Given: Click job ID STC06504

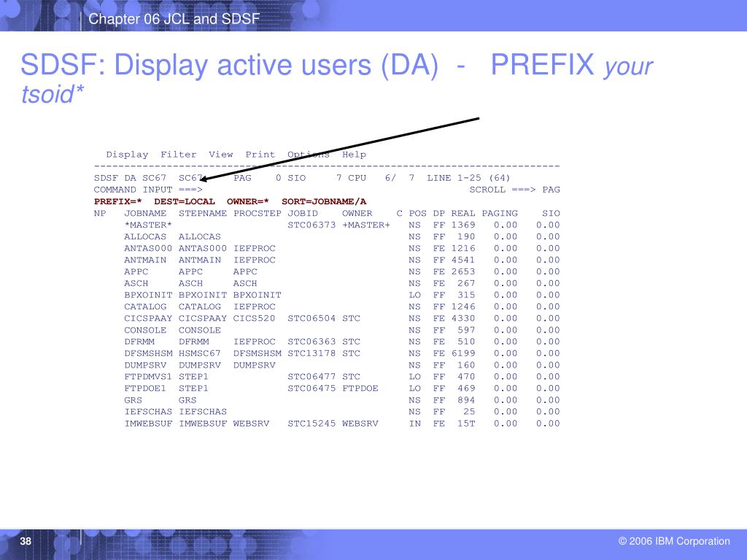Looking at the screenshot, I should click(311, 318).
